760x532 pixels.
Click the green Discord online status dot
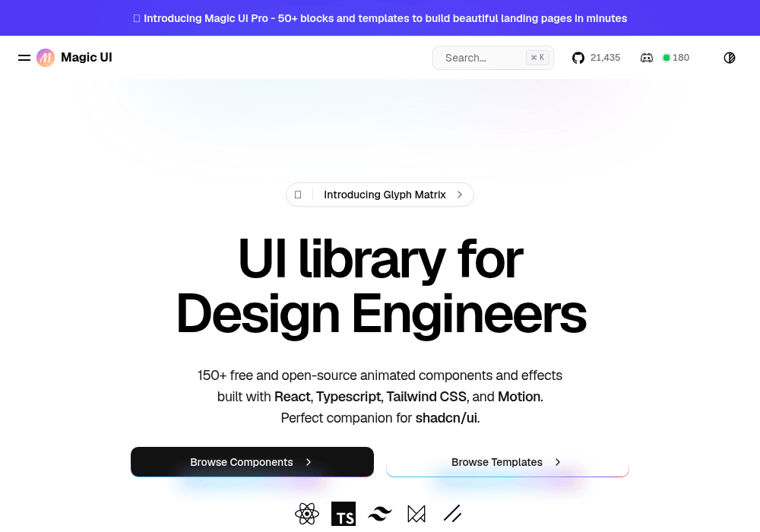[667, 58]
